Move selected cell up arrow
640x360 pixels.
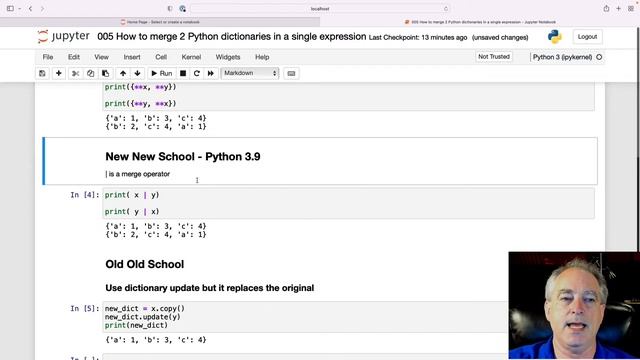click(123, 73)
